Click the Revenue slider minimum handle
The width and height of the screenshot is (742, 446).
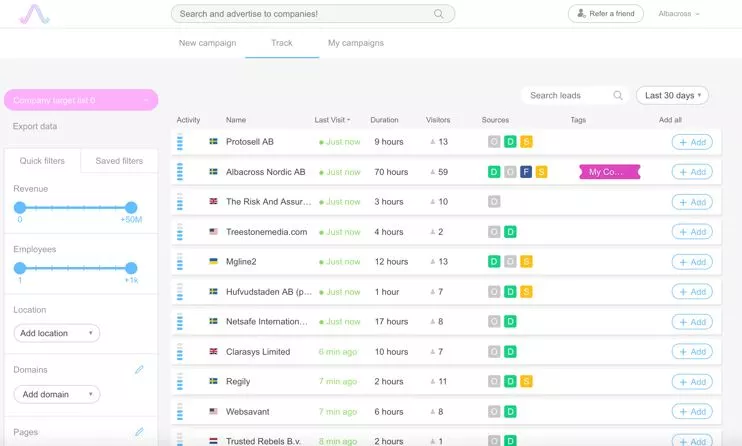[x=20, y=207]
